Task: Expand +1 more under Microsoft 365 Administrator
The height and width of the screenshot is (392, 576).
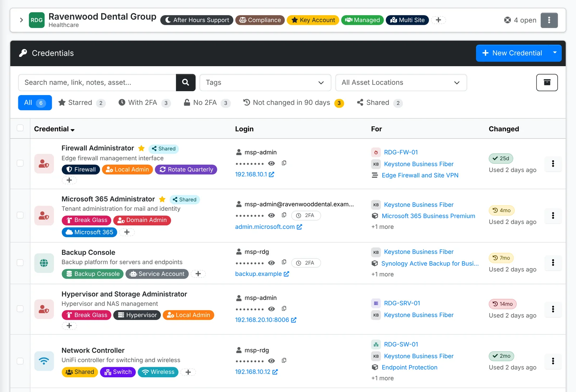Action: [x=382, y=227]
